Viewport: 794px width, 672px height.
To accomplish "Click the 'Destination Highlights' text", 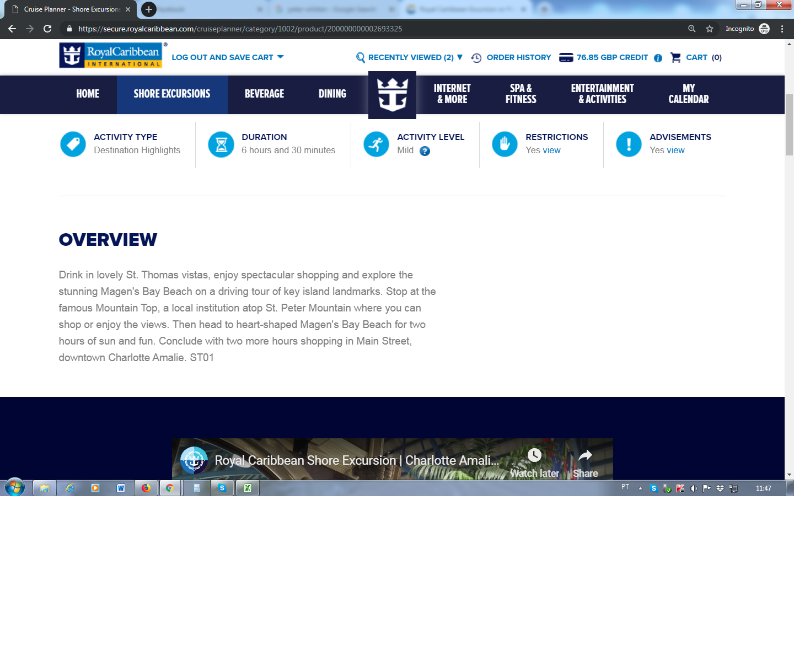I will click(x=137, y=150).
